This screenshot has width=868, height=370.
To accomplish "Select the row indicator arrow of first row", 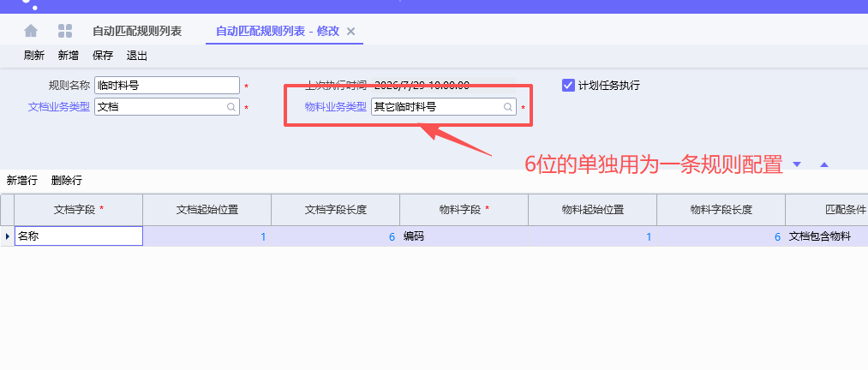I will [x=7, y=236].
